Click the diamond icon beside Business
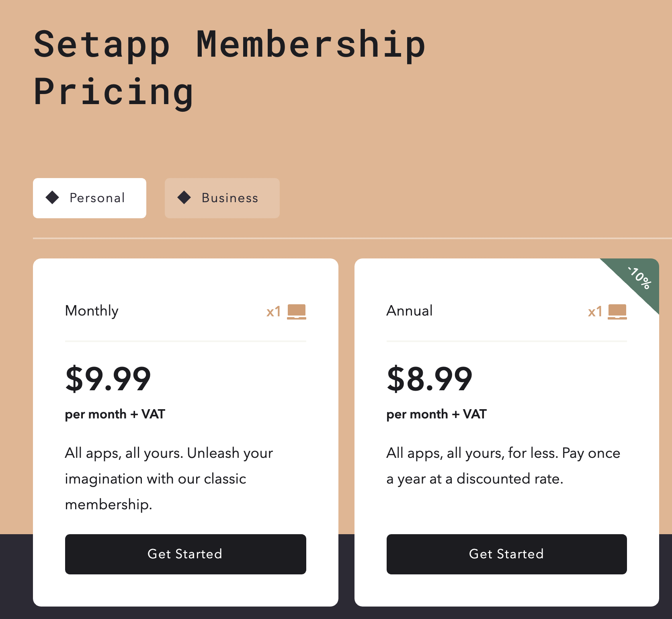The width and height of the screenshot is (672, 619). 184,198
